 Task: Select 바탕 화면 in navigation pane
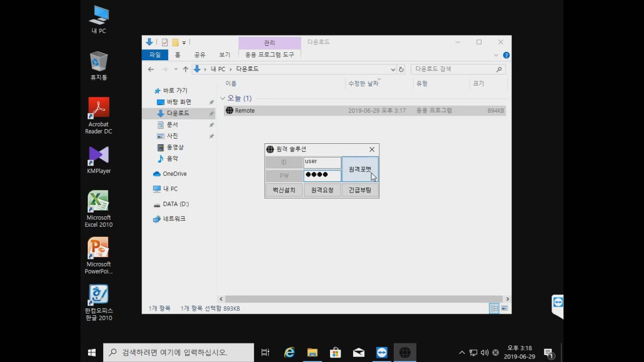[x=179, y=102]
